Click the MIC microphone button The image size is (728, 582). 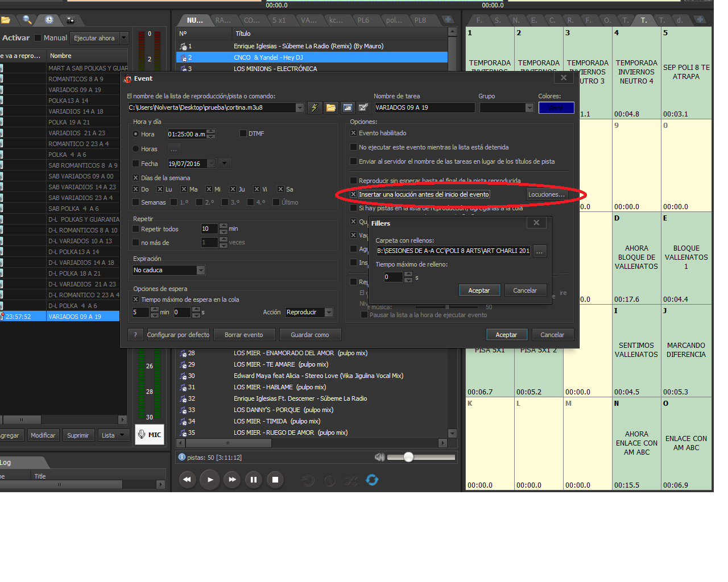(150, 435)
